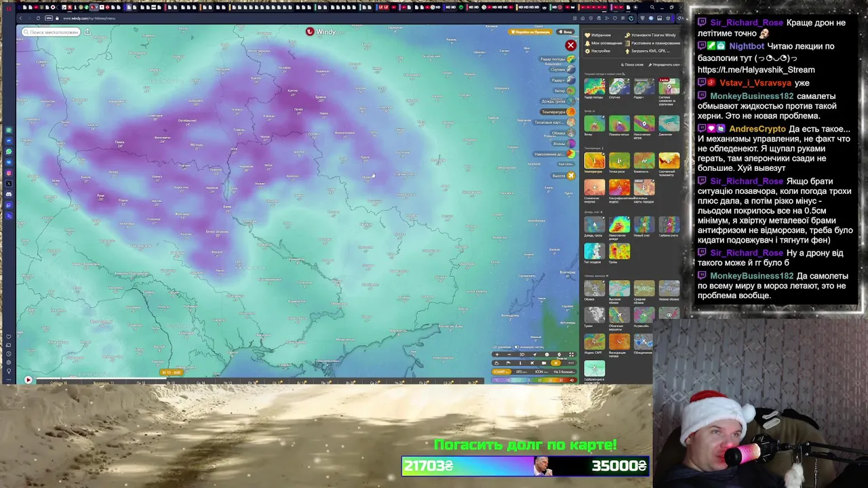The image size is (868, 488).
Task: Click the More layers (Еще слои) pill
Action: click(566, 164)
